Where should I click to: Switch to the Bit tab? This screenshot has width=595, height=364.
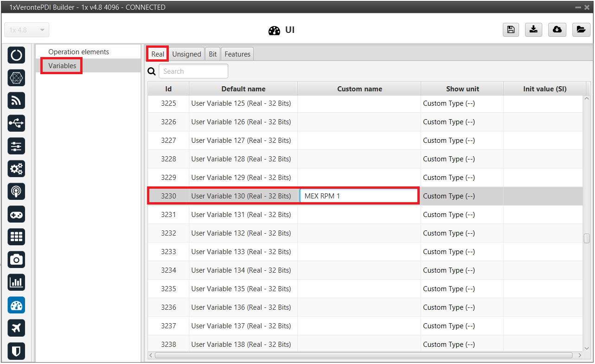click(x=213, y=54)
